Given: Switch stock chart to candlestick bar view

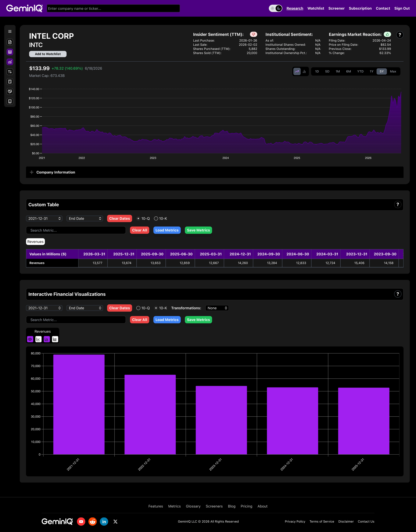Looking at the screenshot, I should (x=304, y=71).
